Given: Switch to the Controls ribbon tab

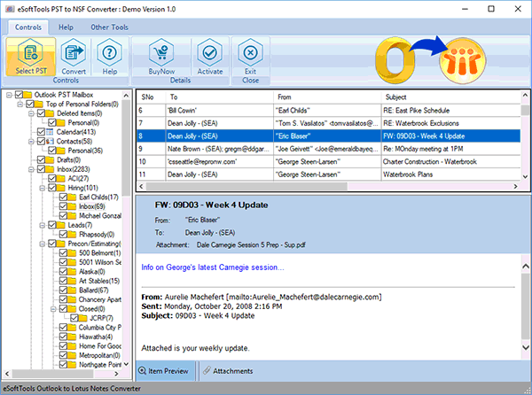Looking at the screenshot, I should point(28,27).
